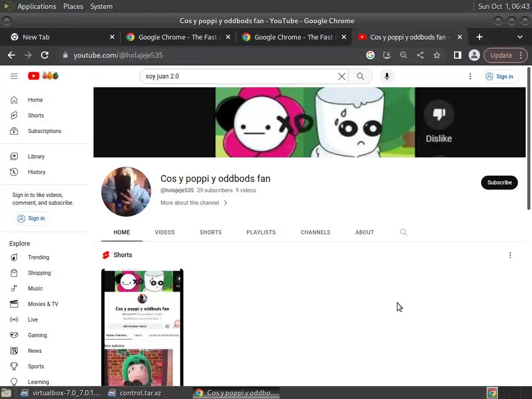This screenshot has width=532, height=399.
Task: Go back with the browser back arrow
Action: [x=11, y=55]
